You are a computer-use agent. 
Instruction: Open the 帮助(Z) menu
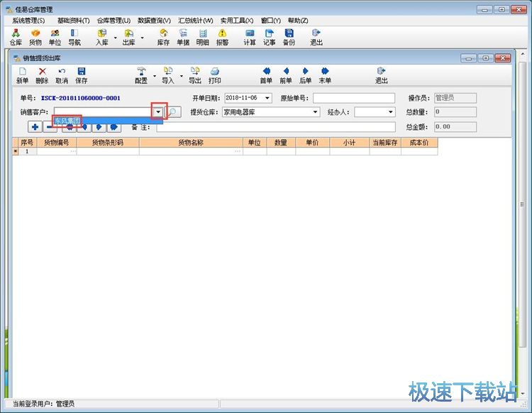[298, 21]
